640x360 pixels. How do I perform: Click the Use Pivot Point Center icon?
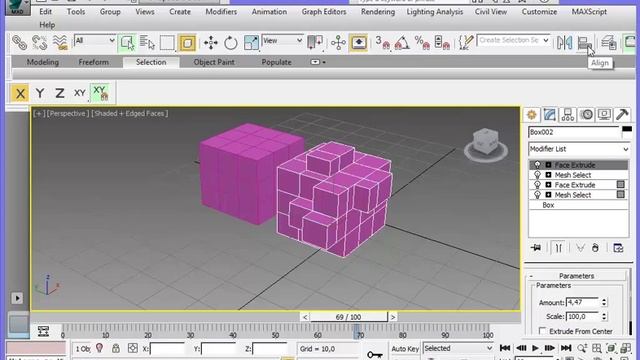[315, 42]
